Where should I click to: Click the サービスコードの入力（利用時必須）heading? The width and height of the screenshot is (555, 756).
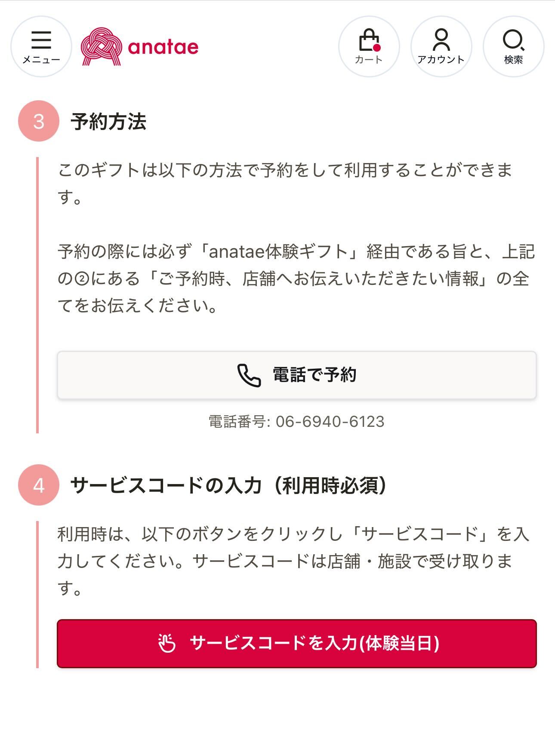(228, 485)
